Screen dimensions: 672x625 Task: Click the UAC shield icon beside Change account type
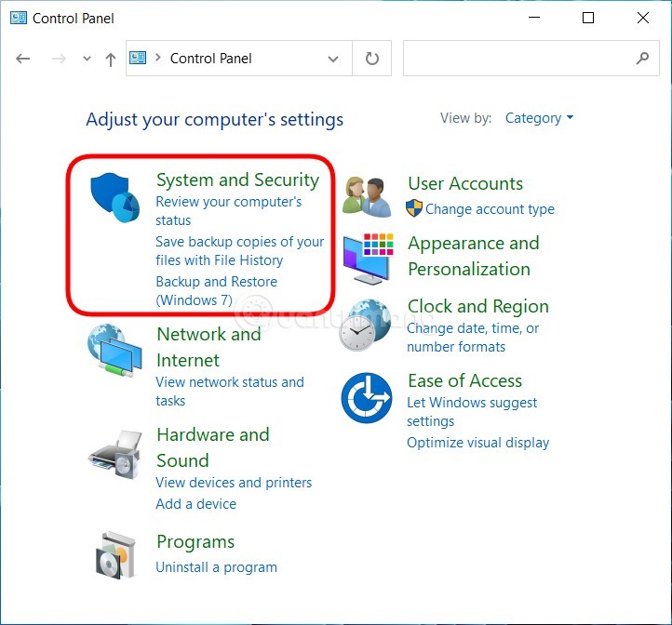click(x=414, y=208)
